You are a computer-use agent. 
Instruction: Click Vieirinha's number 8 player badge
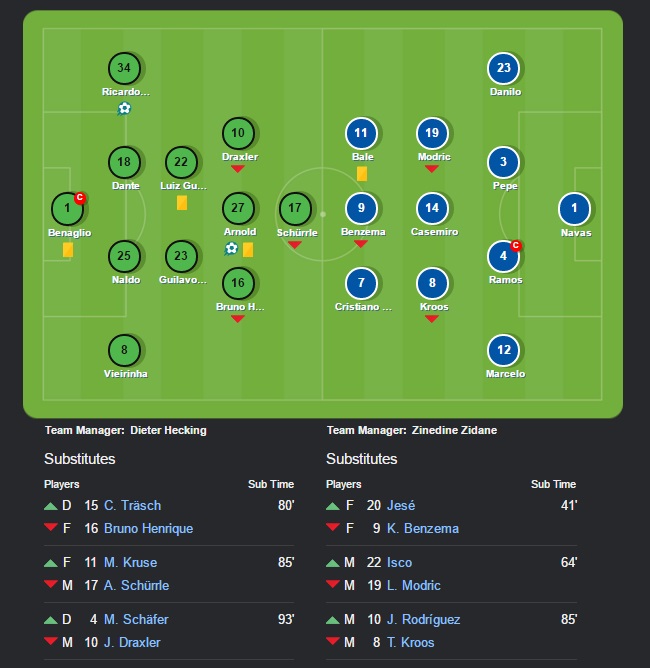[x=124, y=350]
